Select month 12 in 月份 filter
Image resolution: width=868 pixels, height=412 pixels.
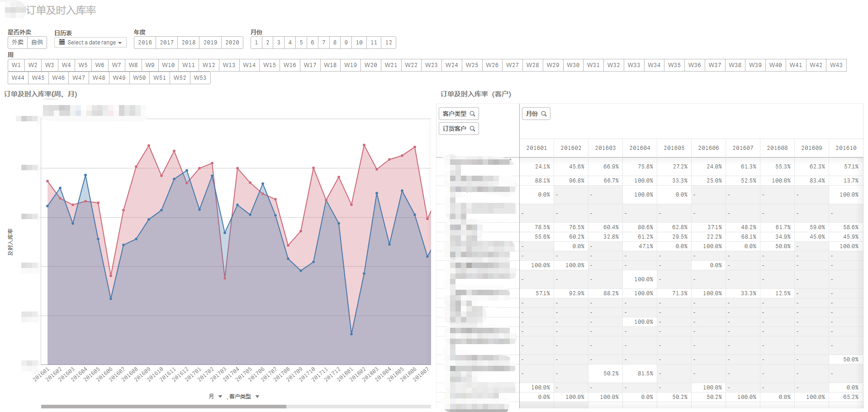point(389,43)
